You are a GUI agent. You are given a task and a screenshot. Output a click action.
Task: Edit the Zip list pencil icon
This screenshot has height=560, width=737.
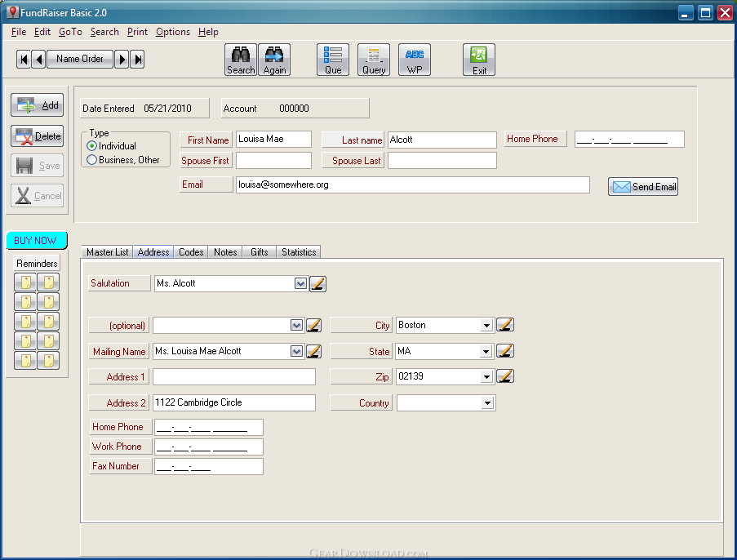[x=505, y=376]
